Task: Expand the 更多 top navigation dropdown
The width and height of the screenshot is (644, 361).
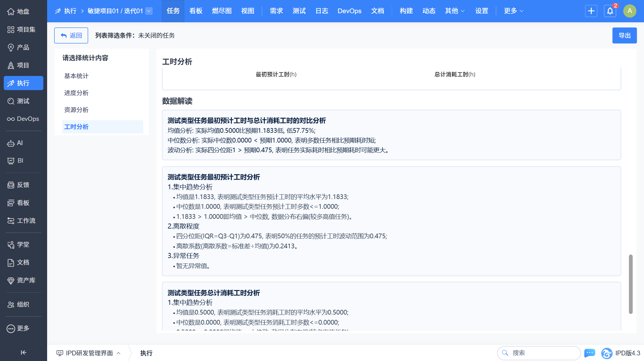Action: [x=513, y=11]
